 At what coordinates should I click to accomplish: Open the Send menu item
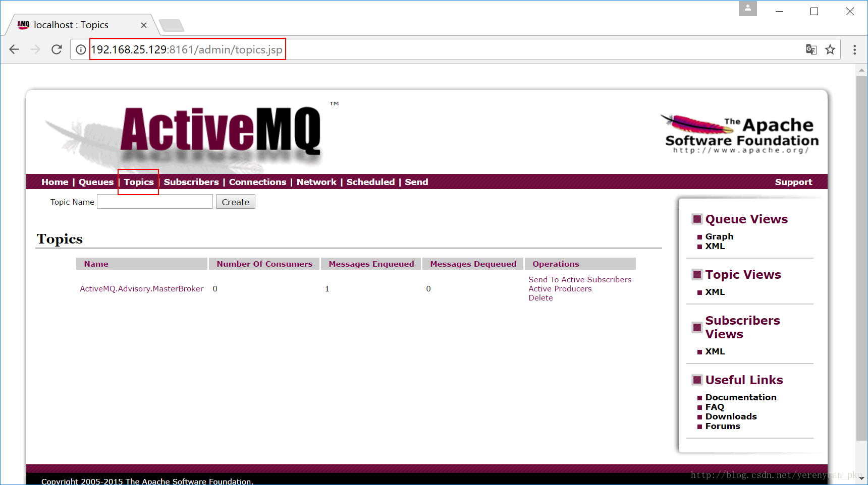[x=416, y=182]
